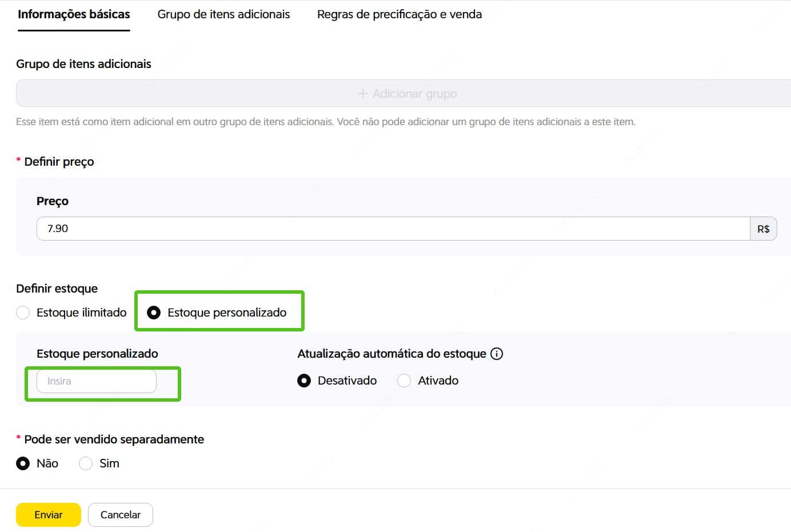Enable automatic stock update with Ativado
Screen dimensions: 791x532
tap(404, 381)
